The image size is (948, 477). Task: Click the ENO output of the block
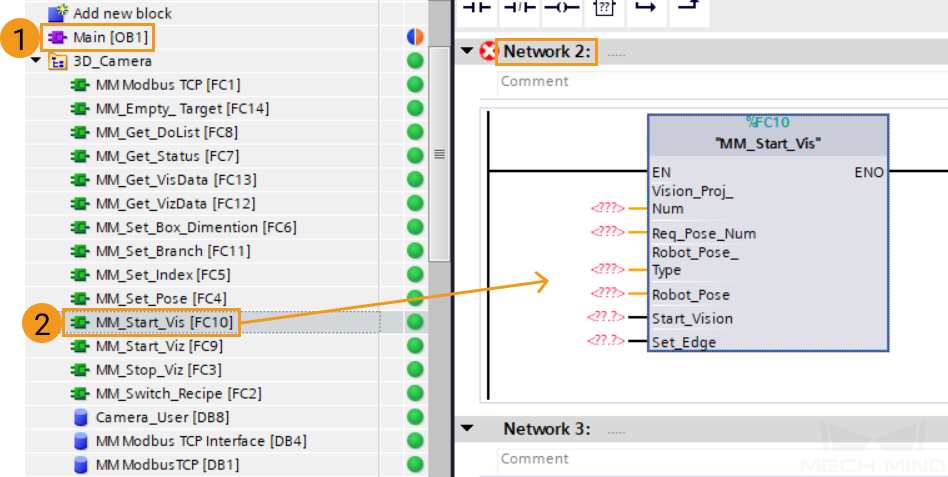pos(869,172)
